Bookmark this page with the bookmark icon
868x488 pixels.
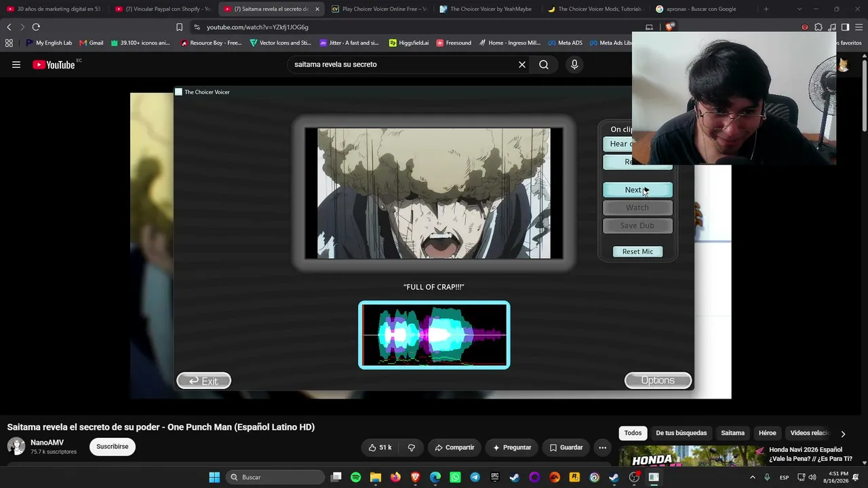coord(179,27)
